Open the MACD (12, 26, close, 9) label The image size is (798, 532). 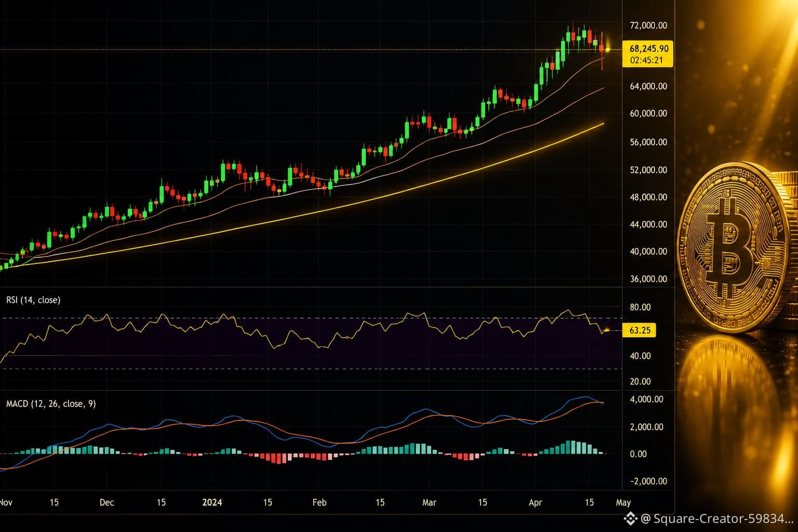(51, 404)
